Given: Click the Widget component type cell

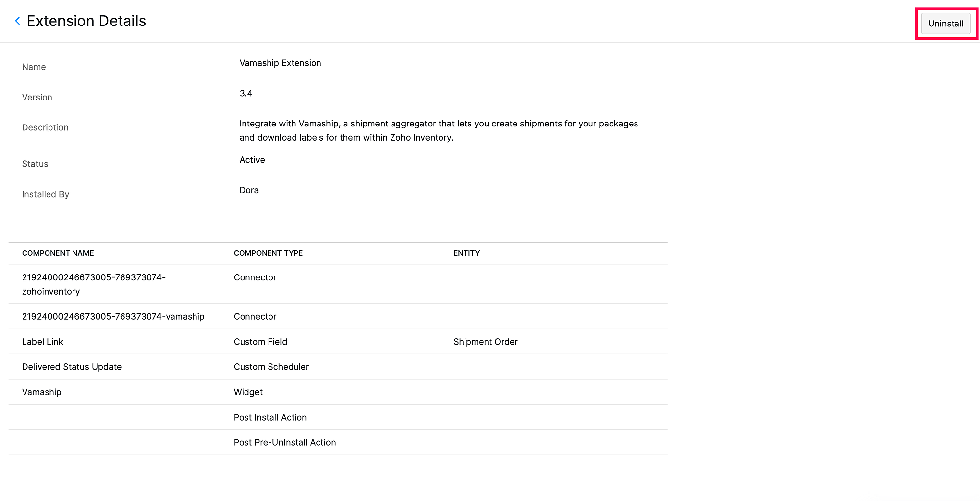Looking at the screenshot, I should 248,392.
